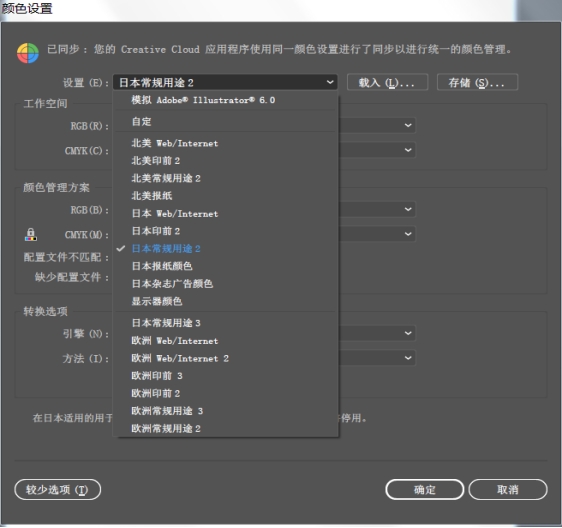
Task: Confirm with the 确定 button
Action: pyautogui.click(x=425, y=489)
